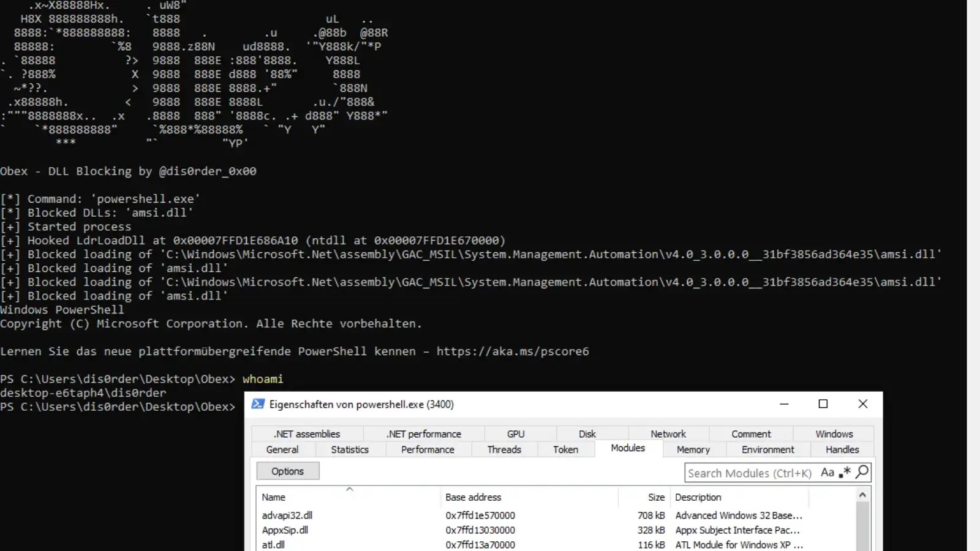Switch to the Handles tab

(841, 449)
